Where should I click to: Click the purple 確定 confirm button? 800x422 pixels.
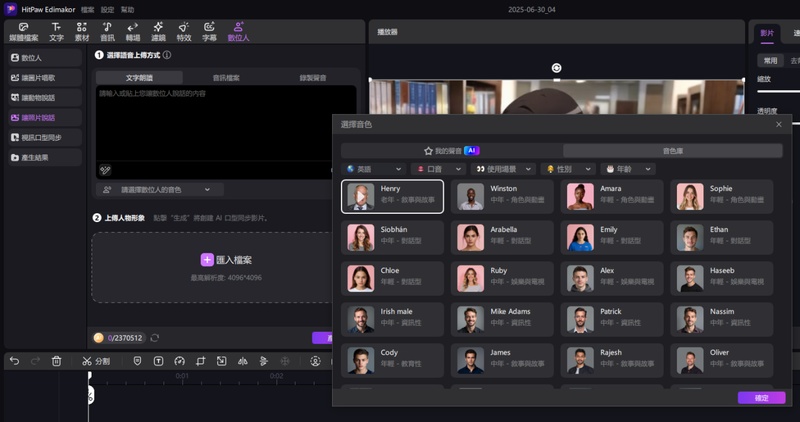pyautogui.click(x=761, y=397)
